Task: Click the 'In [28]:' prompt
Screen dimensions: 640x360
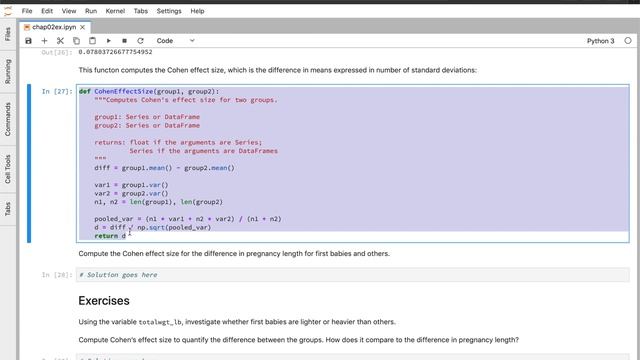Action: click(57, 275)
